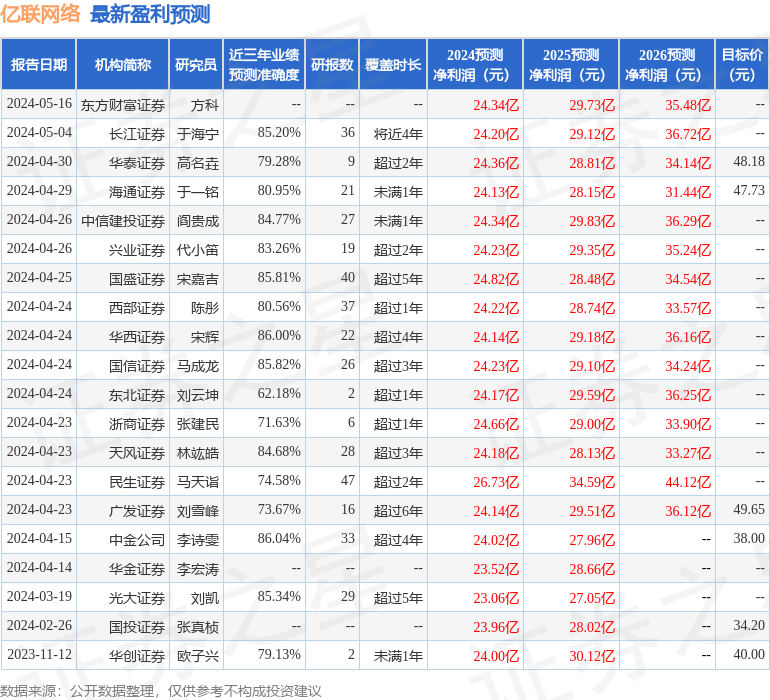The width and height of the screenshot is (770, 700).
Task: Click 2024 profit forecast 23.06亿
Action: (496, 598)
